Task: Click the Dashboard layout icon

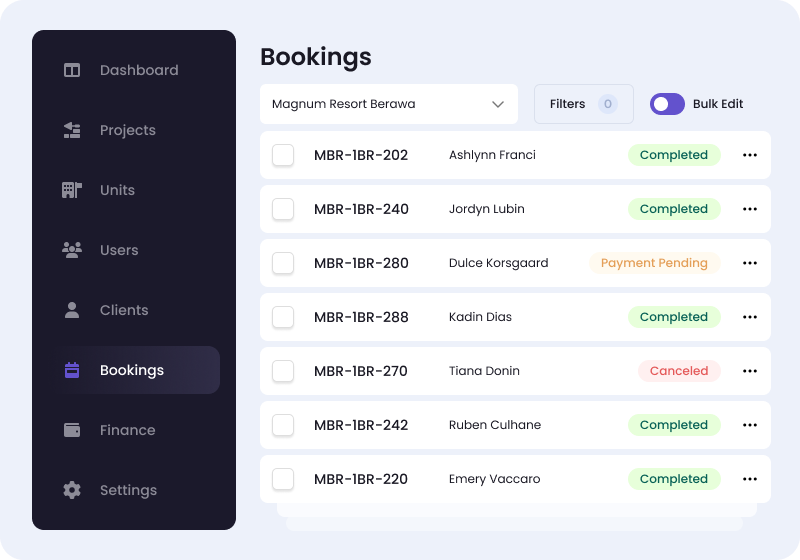Action: pos(72,70)
